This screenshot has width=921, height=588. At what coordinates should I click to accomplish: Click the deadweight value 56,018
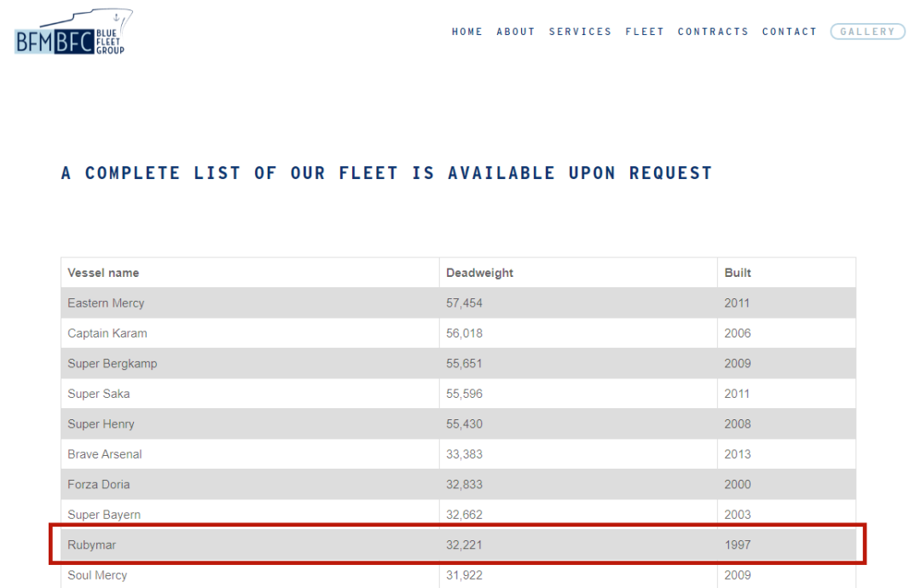point(464,333)
